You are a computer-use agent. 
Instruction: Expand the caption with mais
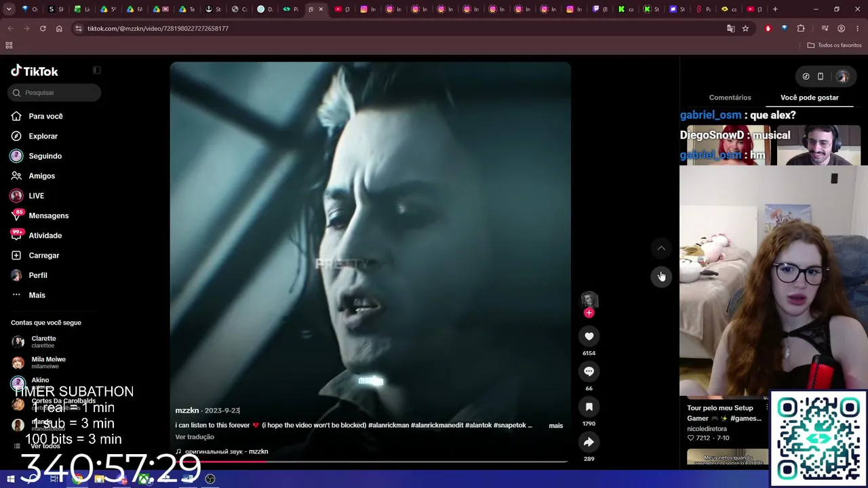coord(555,426)
